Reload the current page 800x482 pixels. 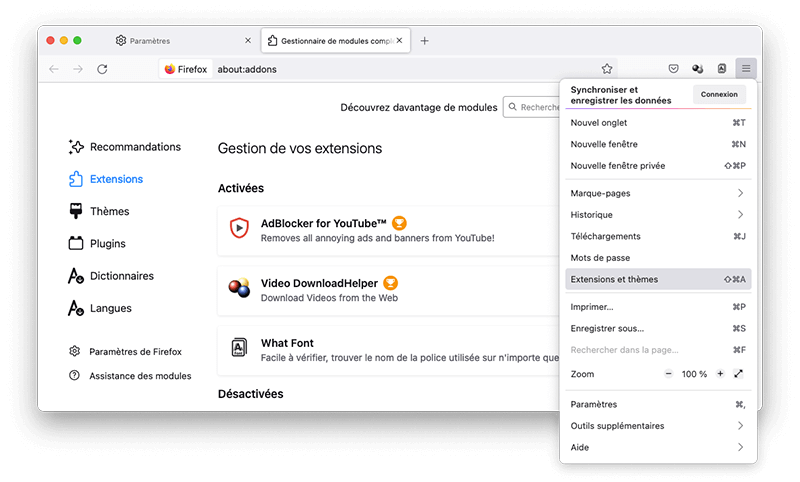point(102,69)
